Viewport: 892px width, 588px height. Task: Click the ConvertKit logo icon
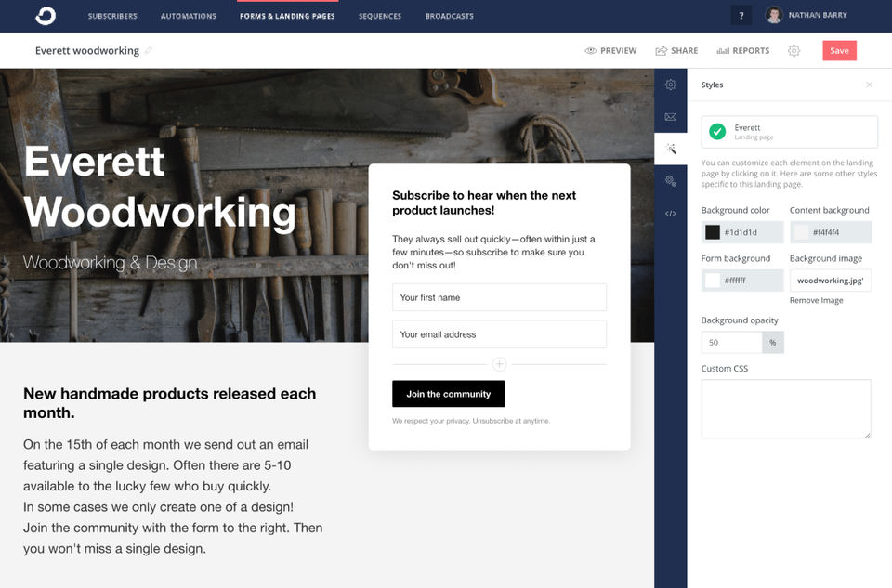coord(46,16)
